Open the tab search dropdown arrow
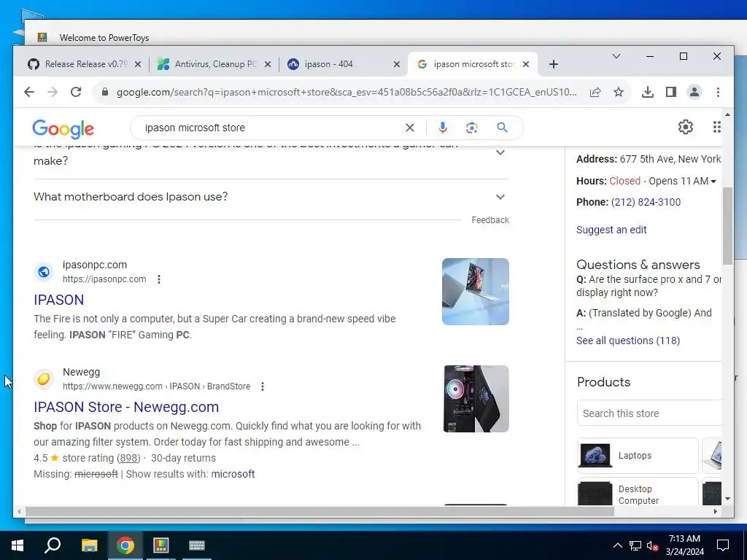The width and height of the screenshot is (747, 560). (616, 56)
